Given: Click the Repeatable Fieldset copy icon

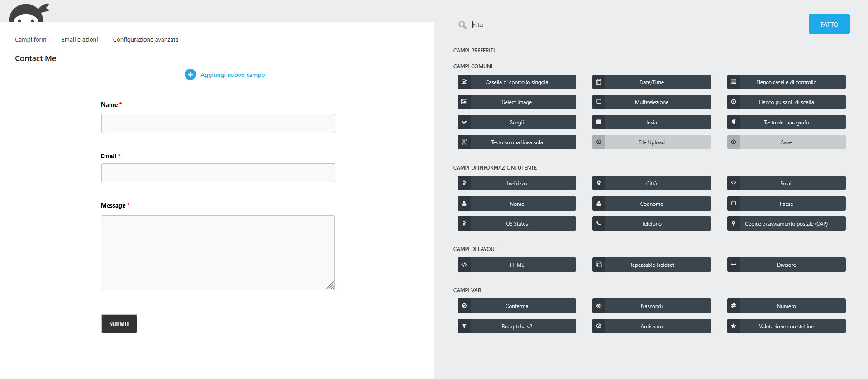Looking at the screenshot, I should (x=599, y=265).
